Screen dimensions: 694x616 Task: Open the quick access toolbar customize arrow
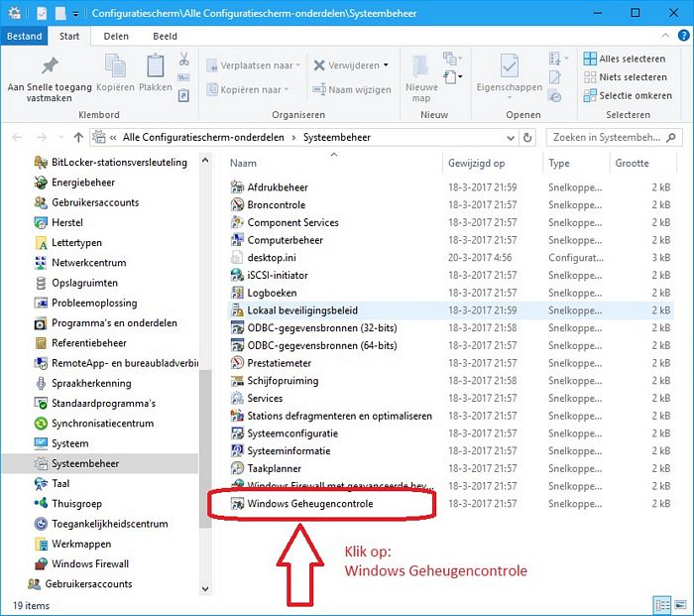(x=75, y=14)
